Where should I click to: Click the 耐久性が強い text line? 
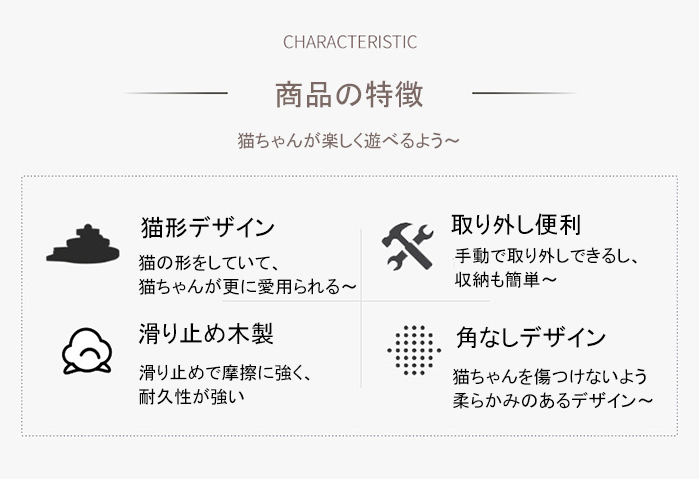click(x=192, y=396)
